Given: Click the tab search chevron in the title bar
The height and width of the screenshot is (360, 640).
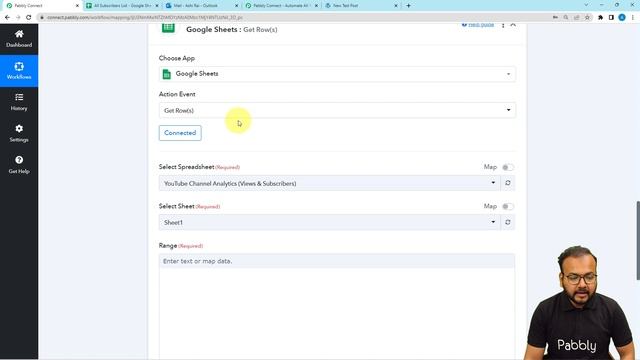Looking at the screenshot, I should click(586, 5).
